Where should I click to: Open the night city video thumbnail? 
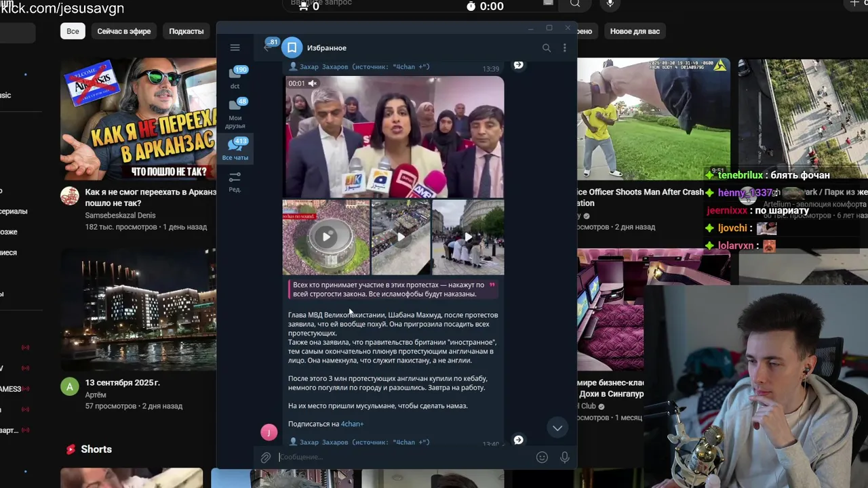click(x=138, y=309)
